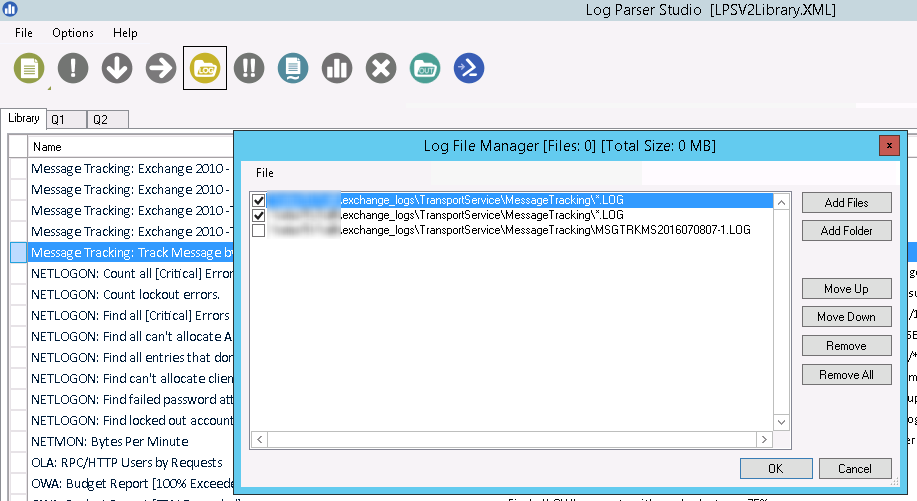Open the LOG folder chooser icon
Screen dimensions: 917x501
point(205,68)
